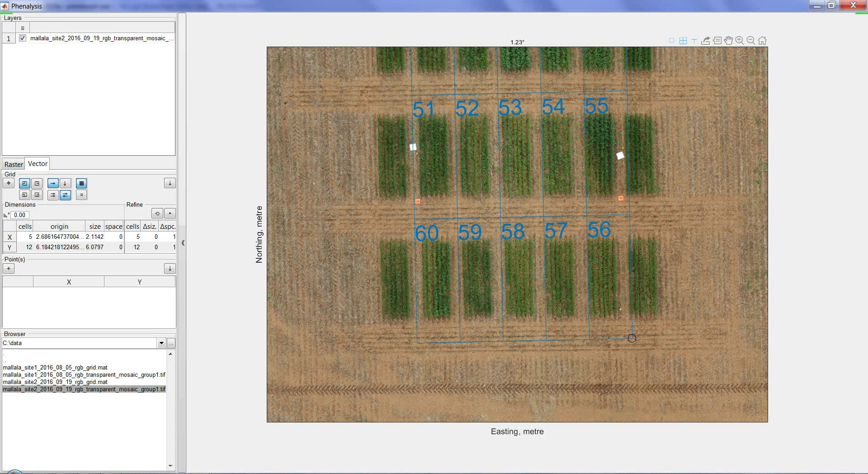Click the Refine run play button

(170, 213)
